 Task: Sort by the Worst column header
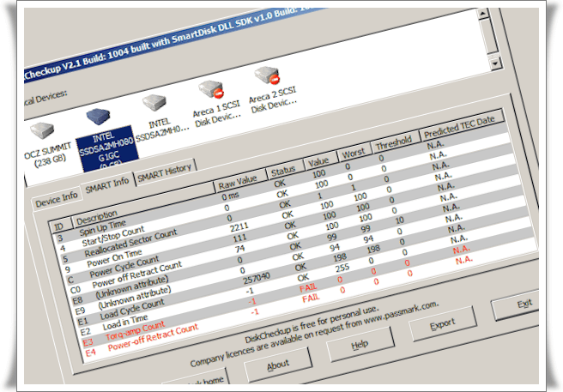click(x=354, y=154)
